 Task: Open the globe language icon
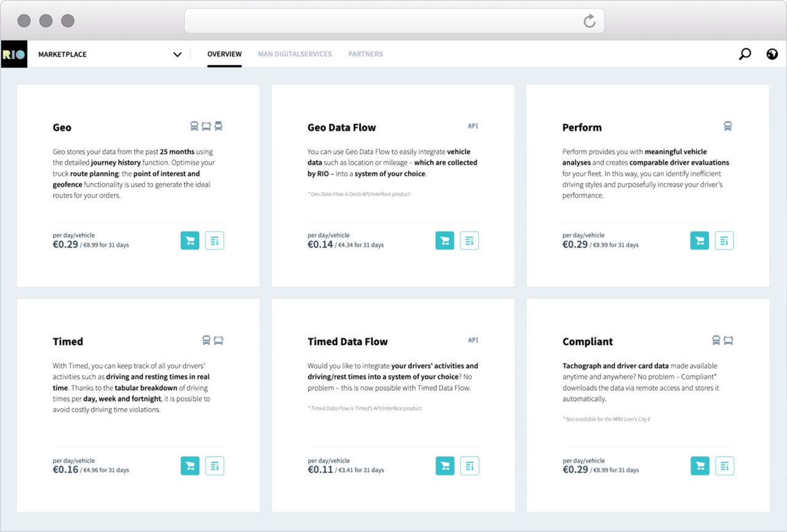pyautogui.click(x=772, y=54)
